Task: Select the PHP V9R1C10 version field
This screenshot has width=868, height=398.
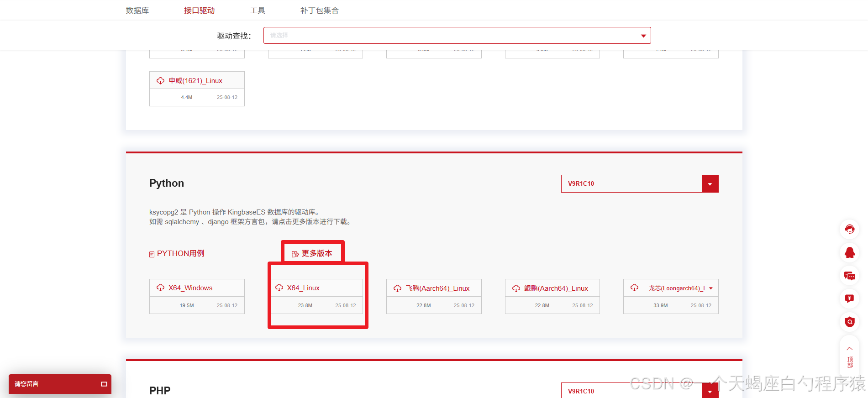Action: tap(631, 391)
